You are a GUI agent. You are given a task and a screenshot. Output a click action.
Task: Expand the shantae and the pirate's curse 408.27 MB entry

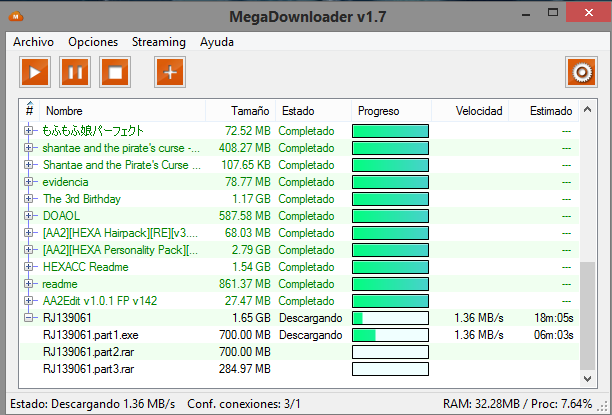pyautogui.click(x=28, y=148)
